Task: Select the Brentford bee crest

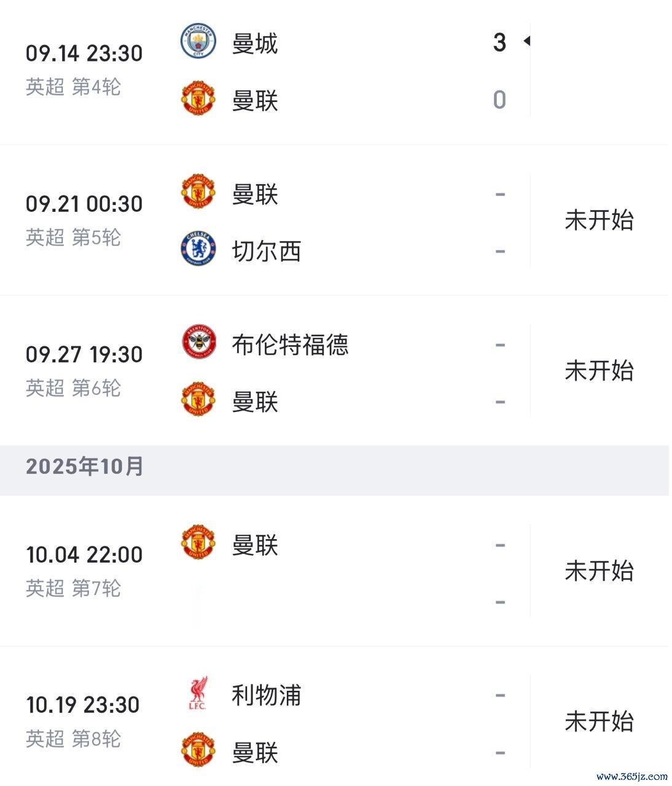Action: tap(198, 342)
